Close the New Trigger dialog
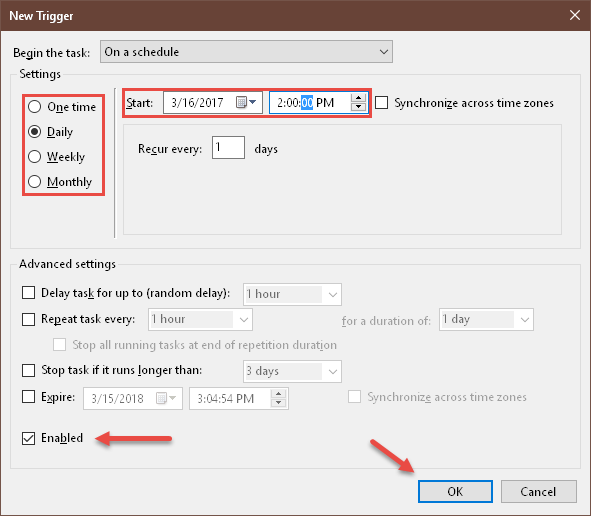The width and height of the screenshot is (591, 516). [x=575, y=15]
